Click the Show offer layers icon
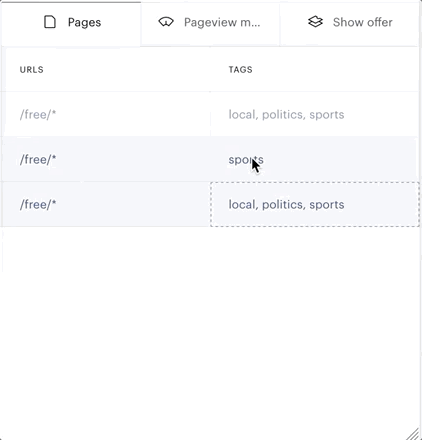The image size is (422, 440). click(315, 22)
